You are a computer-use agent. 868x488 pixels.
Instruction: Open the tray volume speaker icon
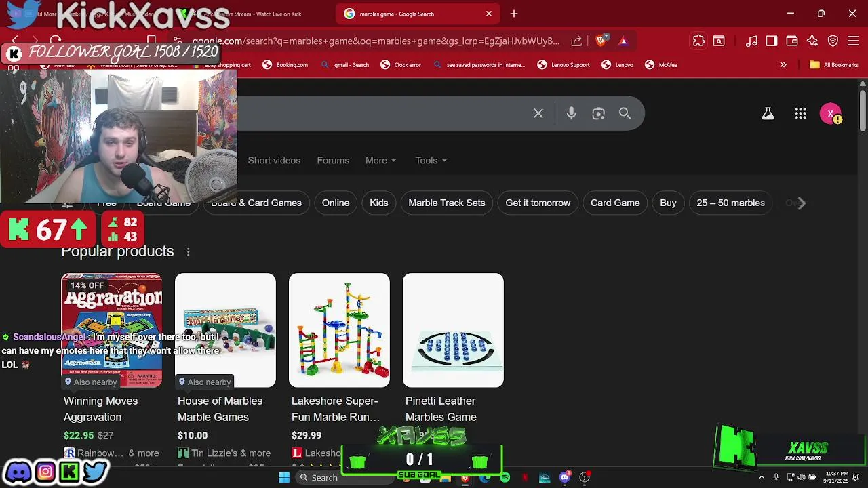pyautogui.click(x=802, y=478)
